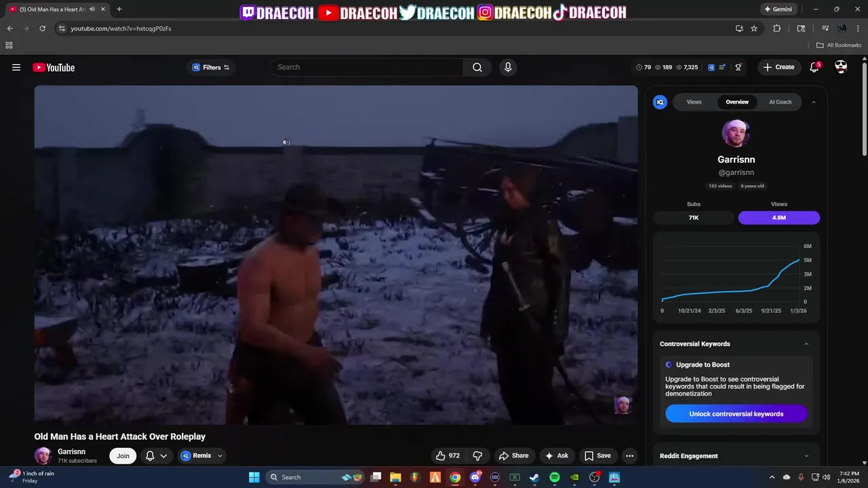Open the vidIQ trophy achievements icon
The width and height of the screenshot is (868, 488).
(x=738, y=67)
